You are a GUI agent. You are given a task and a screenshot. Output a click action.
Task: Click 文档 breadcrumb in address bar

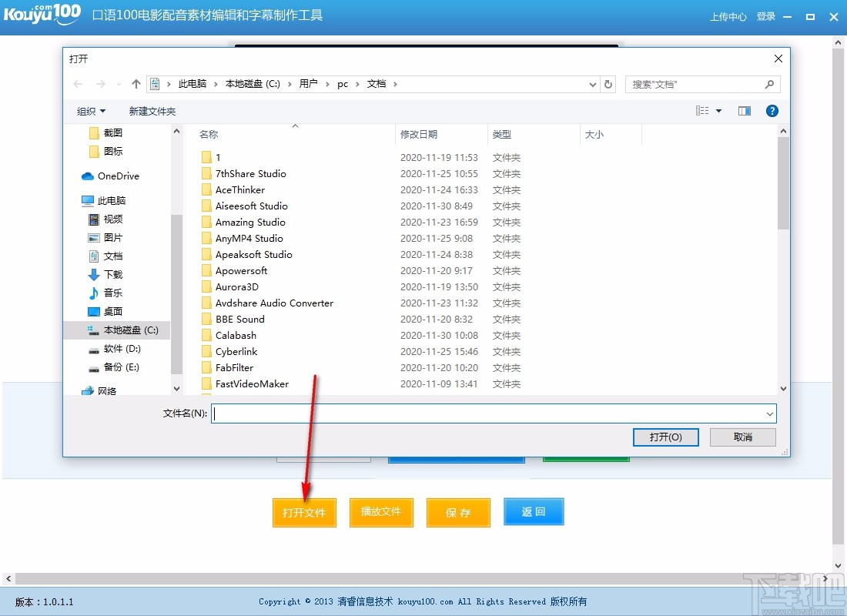(377, 84)
